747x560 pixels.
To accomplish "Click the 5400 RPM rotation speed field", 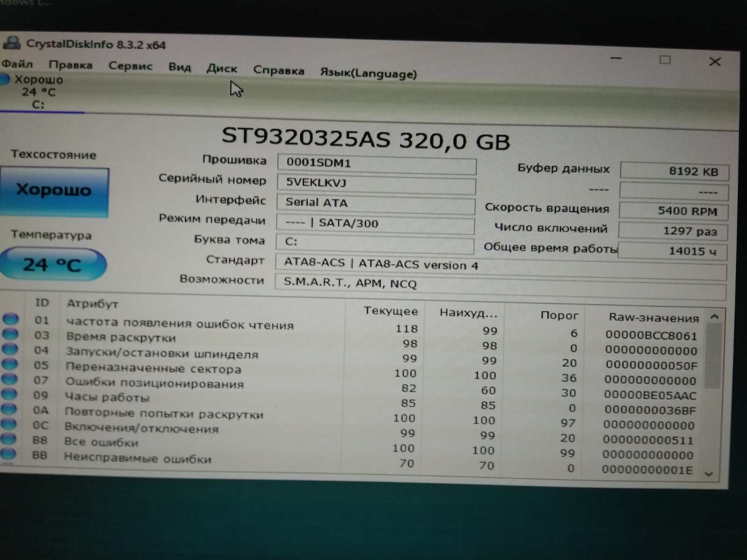I will 673,211.
